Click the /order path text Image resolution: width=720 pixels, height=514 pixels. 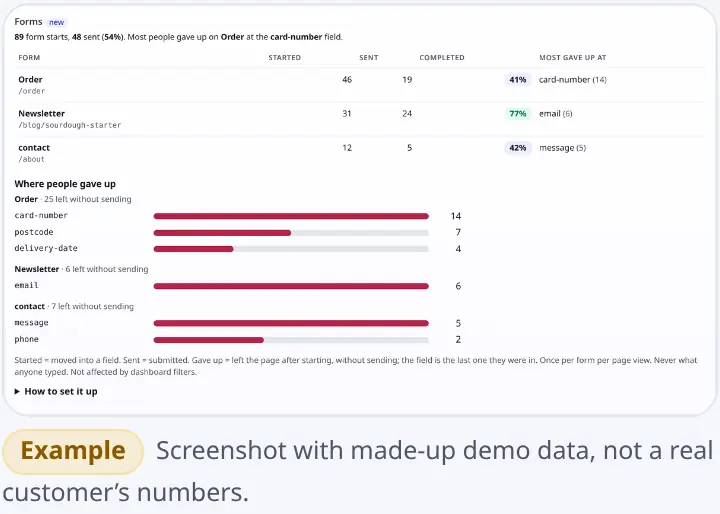pos(32,91)
